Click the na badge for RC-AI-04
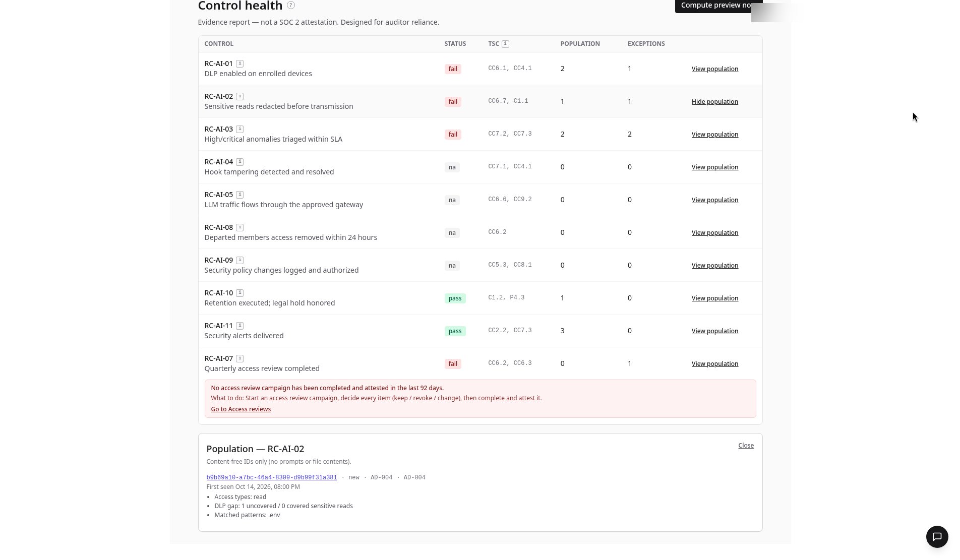 (x=452, y=167)
